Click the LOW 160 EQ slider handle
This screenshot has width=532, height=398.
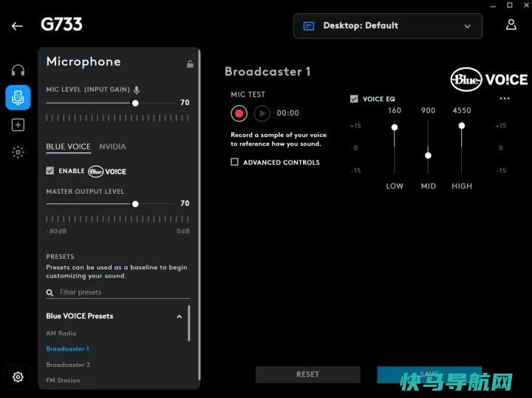[x=395, y=127]
